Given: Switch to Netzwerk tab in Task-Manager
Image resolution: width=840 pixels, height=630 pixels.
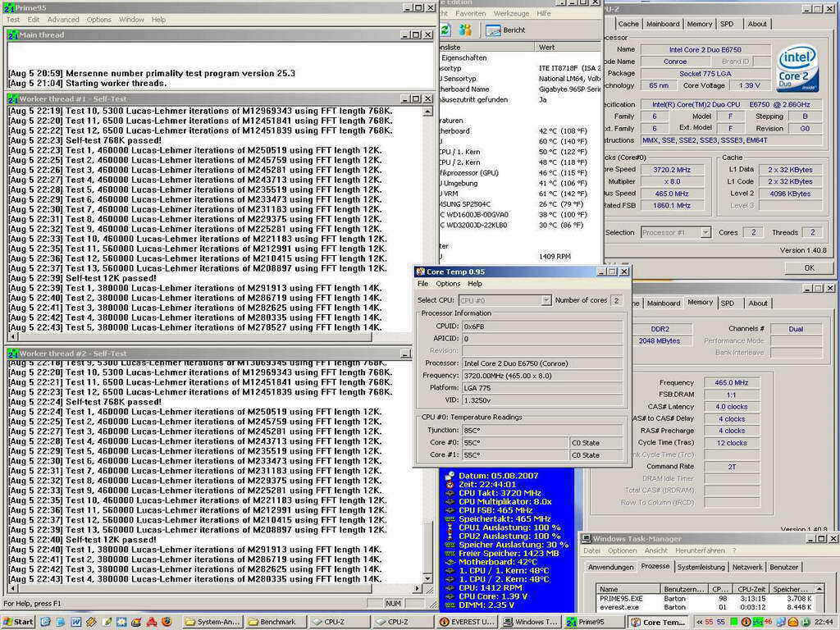Looking at the screenshot, I should 746,568.
